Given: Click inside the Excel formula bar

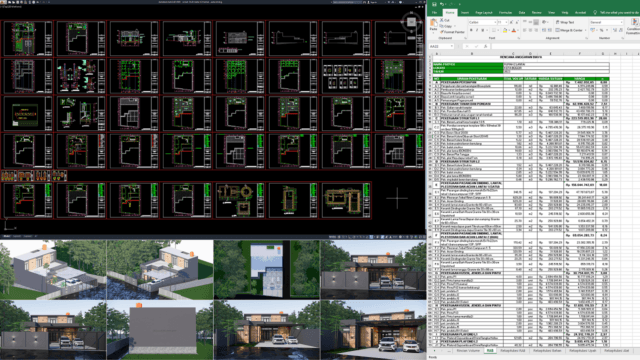Looking at the screenshot, I should click(x=565, y=47).
